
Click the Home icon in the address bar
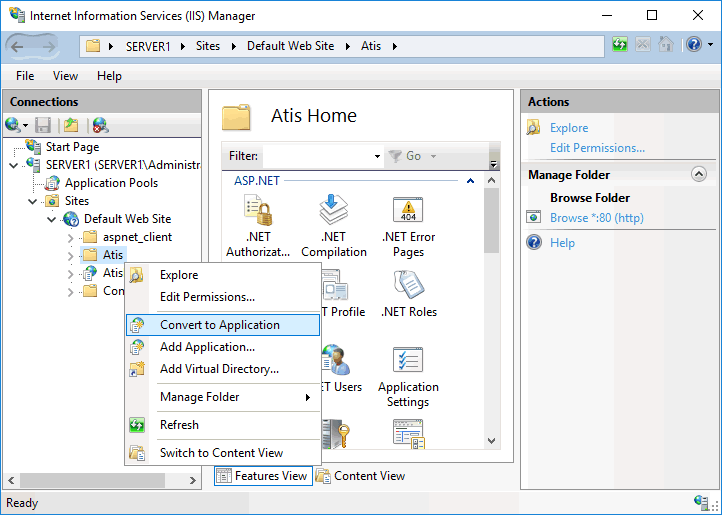tap(666, 45)
